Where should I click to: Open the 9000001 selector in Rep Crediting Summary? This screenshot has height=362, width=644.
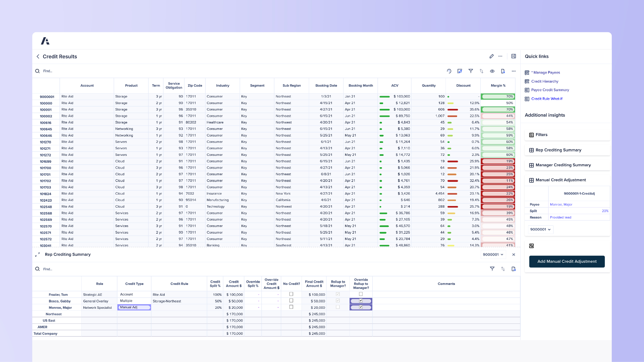pyautogui.click(x=493, y=255)
